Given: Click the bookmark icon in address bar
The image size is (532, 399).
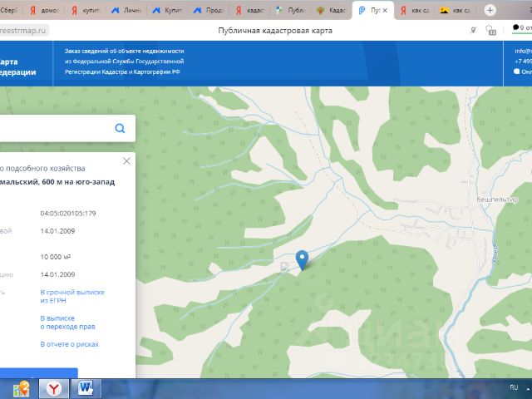Looking at the screenshot, I should (x=492, y=30).
